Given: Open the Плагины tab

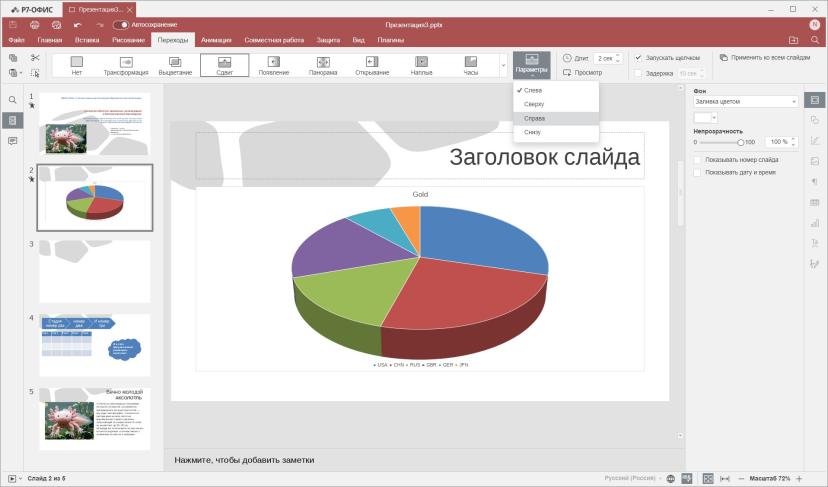Looking at the screenshot, I should point(391,40).
